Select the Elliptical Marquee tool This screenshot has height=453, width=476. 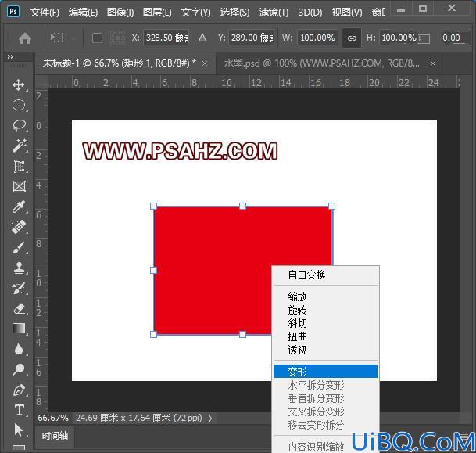(x=19, y=105)
